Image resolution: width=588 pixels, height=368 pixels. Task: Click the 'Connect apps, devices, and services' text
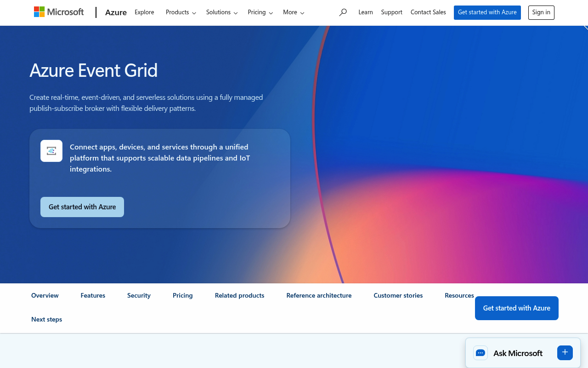[160, 158]
